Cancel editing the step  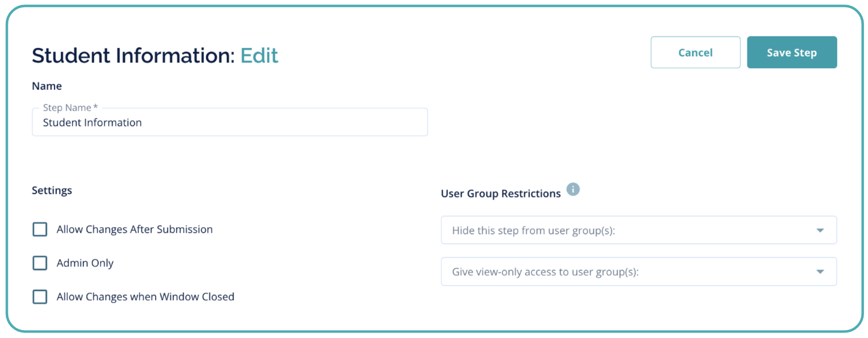tap(695, 52)
